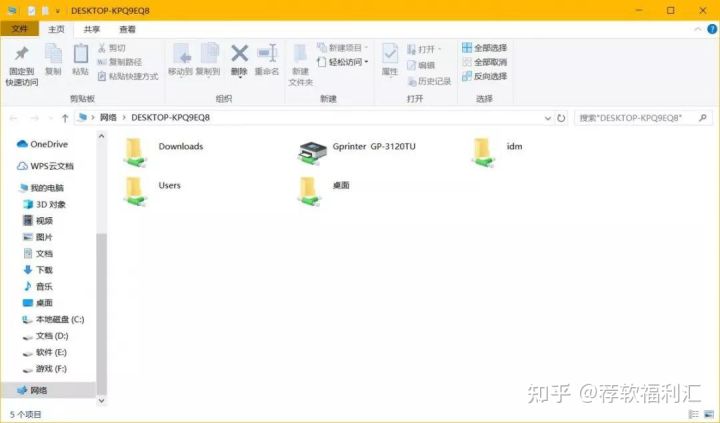Switch to large icons view in status bar
This screenshot has height=423, width=720.
click(709, 414)
